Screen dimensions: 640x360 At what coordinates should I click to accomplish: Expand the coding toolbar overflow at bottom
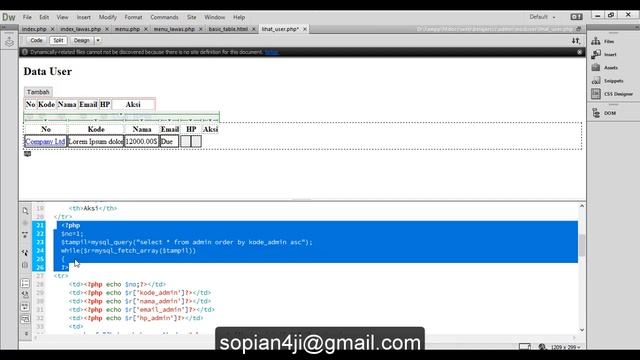pos(26,333)
